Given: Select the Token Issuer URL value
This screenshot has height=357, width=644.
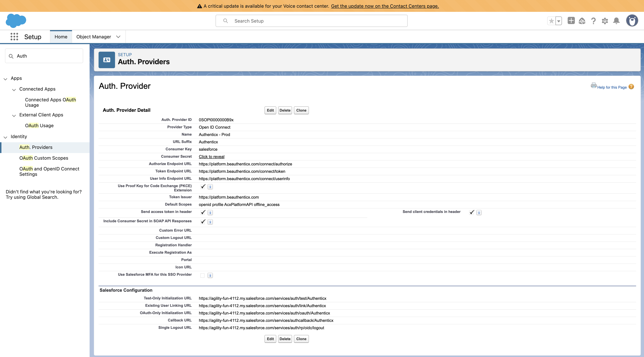Looking at the screenshot, I should pos(229,197).
